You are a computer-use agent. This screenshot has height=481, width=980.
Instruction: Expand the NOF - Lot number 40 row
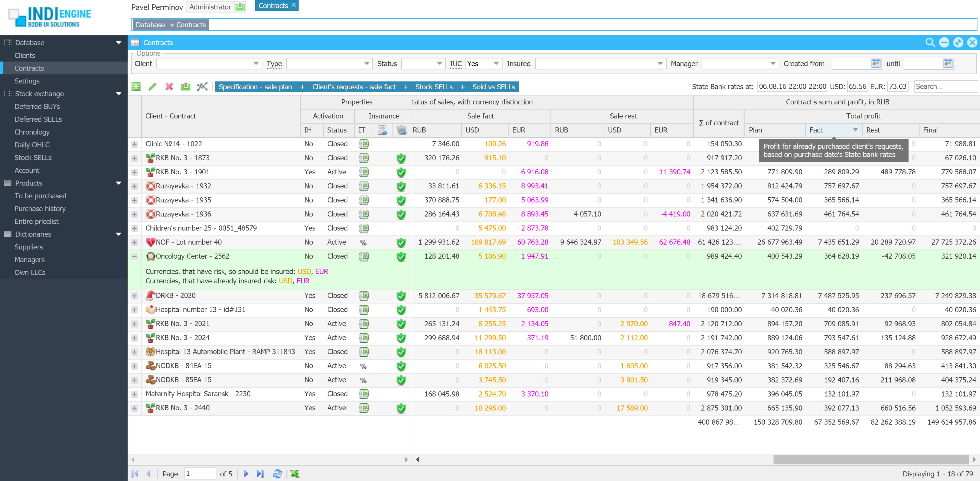[134, 242]
